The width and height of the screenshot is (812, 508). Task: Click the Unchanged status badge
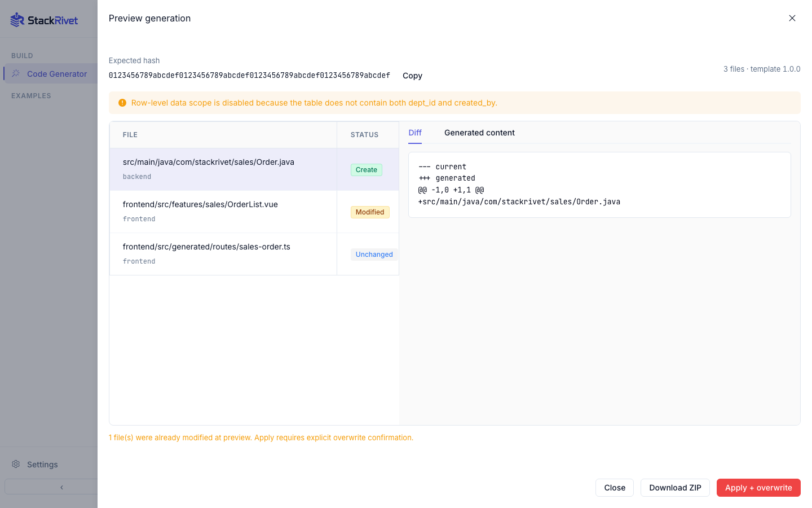pos(374,255)
